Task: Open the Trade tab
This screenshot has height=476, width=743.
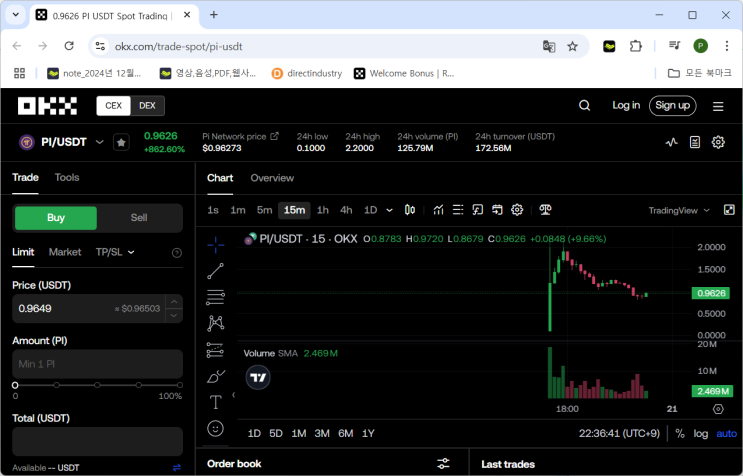Action: pyautogui.click(x=25, y=178)
